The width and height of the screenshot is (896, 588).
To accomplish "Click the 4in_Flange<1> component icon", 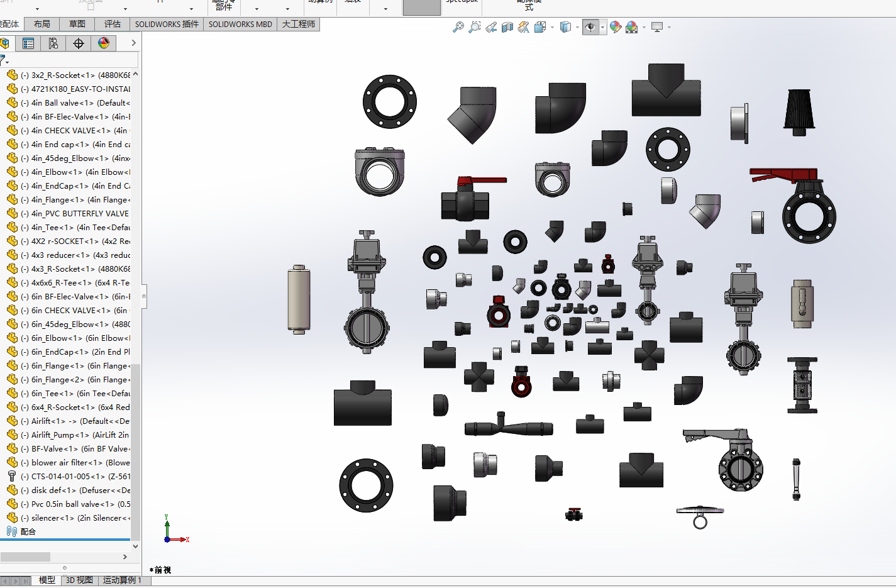I will coord(12,199).
